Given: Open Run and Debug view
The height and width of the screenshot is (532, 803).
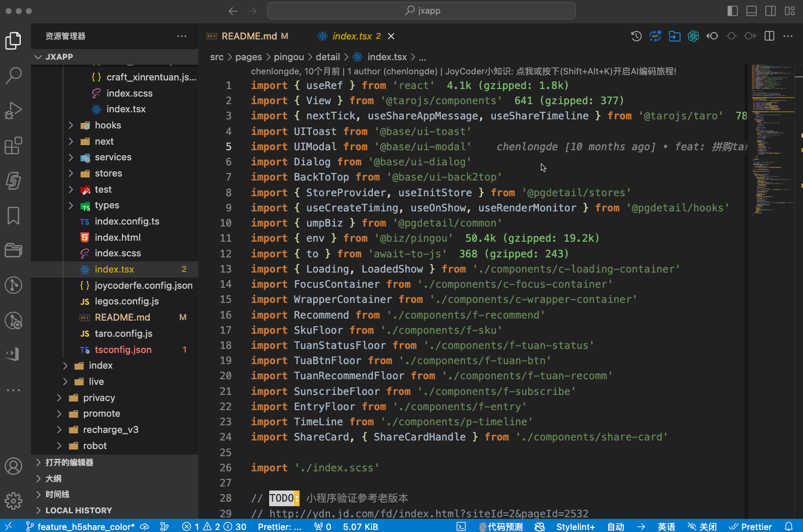Looking at the screenshot, I should pos(14,111).
